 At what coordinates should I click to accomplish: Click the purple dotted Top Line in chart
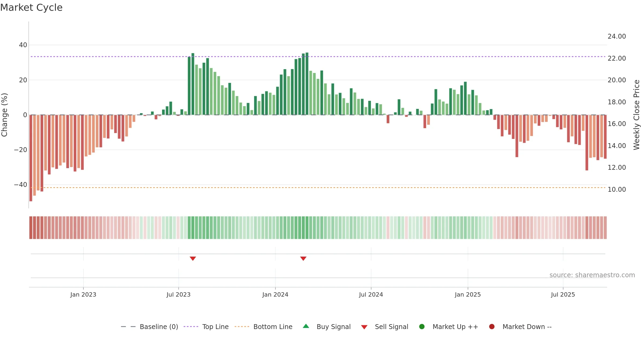coord(318,57)
